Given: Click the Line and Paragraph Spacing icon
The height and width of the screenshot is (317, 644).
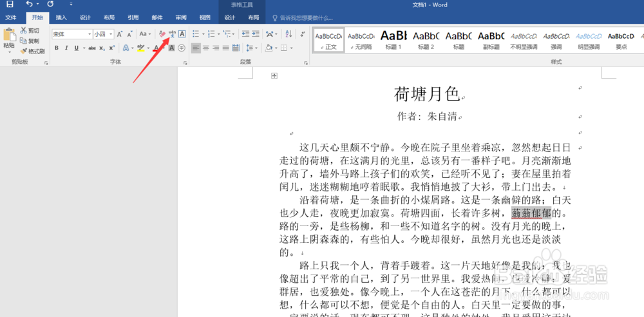Looking at the screenshot, I should [249, 48].
